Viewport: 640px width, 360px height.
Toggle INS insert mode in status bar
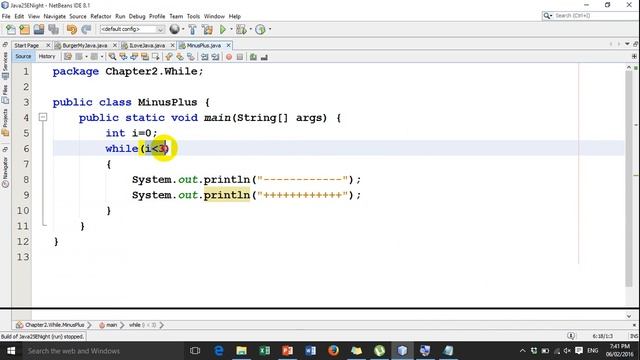[634, 336]
